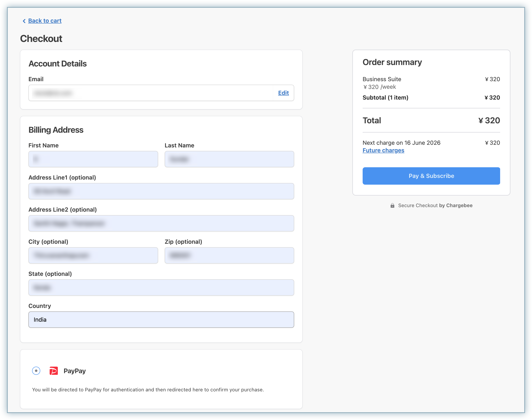This screenshot has width=532, height=420.
Task: Click Edit next to the email
Action: [283, 93]
